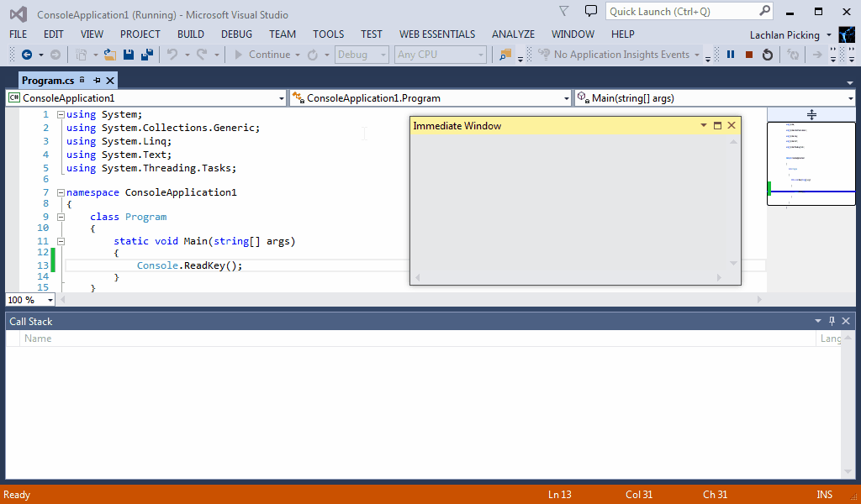The width and height of the screenshot is (861, 504).
Task: Open the ANALYZE menu
Action: [x=514, y=34]
